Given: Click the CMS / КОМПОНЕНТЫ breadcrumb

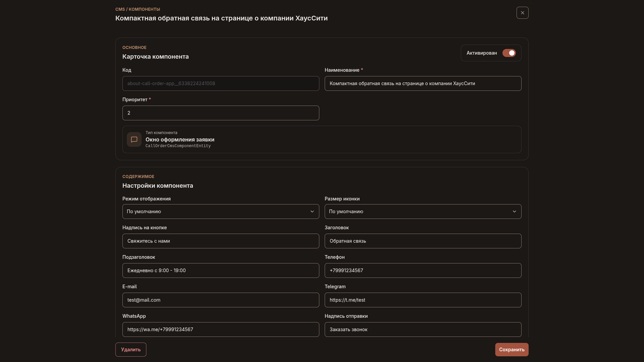Looking at the screenshot, I should click(x=138, y=9).
